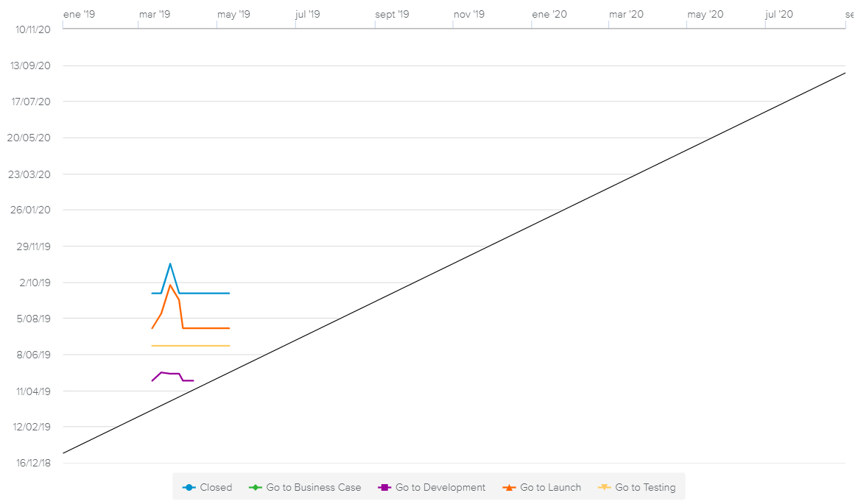
Task: Click the yellow triangle Testing legend marker
Action: (604, 487)
